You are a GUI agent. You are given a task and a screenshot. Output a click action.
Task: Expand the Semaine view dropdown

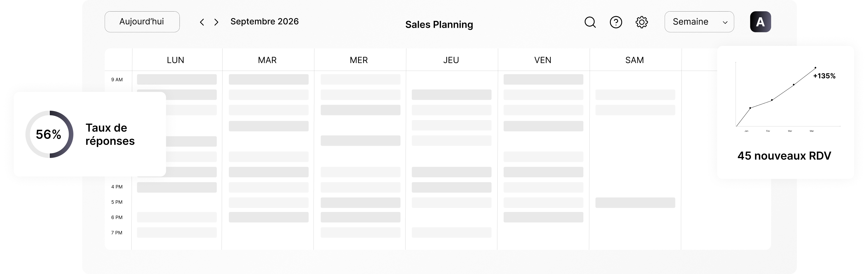(x=699, y=22)
